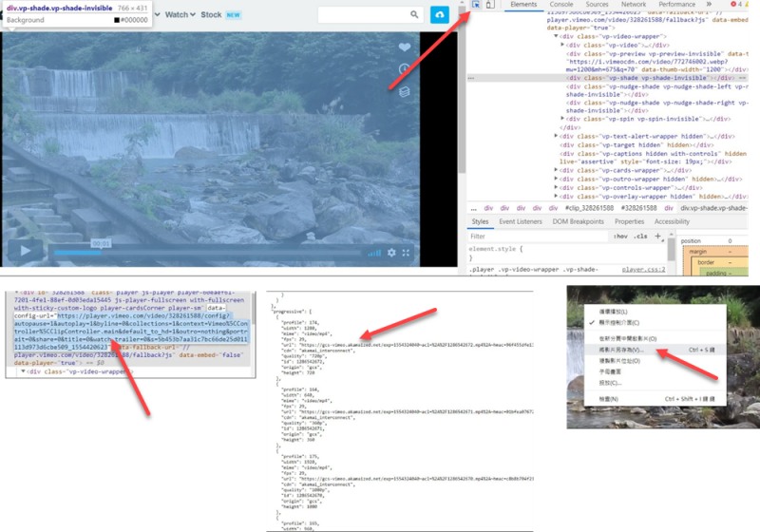Expand the vp-video div node

[x=562, y=45]
